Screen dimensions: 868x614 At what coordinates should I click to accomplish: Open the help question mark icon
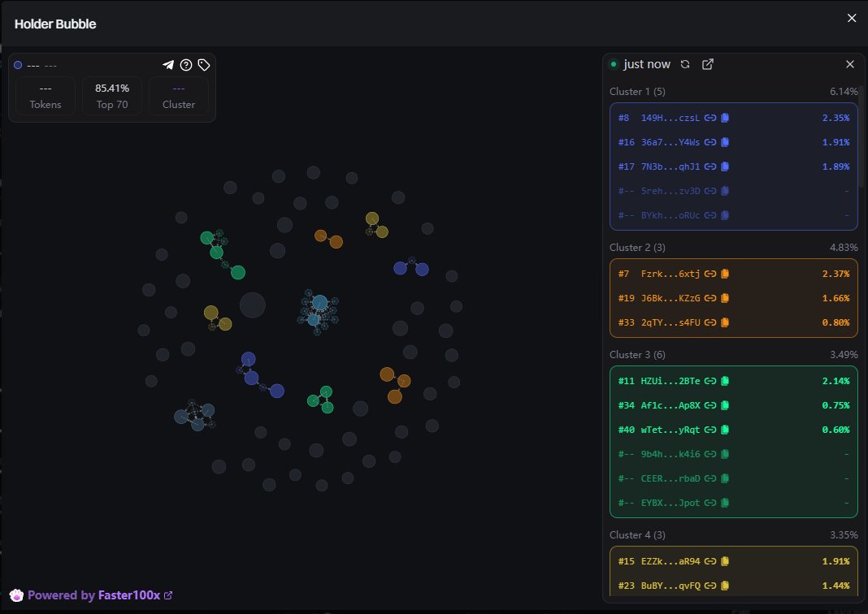tap(186, 65)
